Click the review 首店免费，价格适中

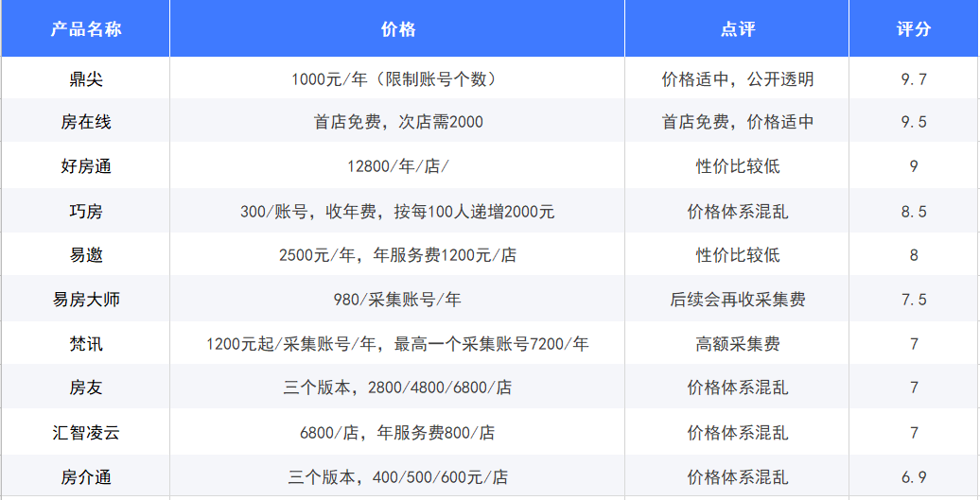(x=737, y=122)
